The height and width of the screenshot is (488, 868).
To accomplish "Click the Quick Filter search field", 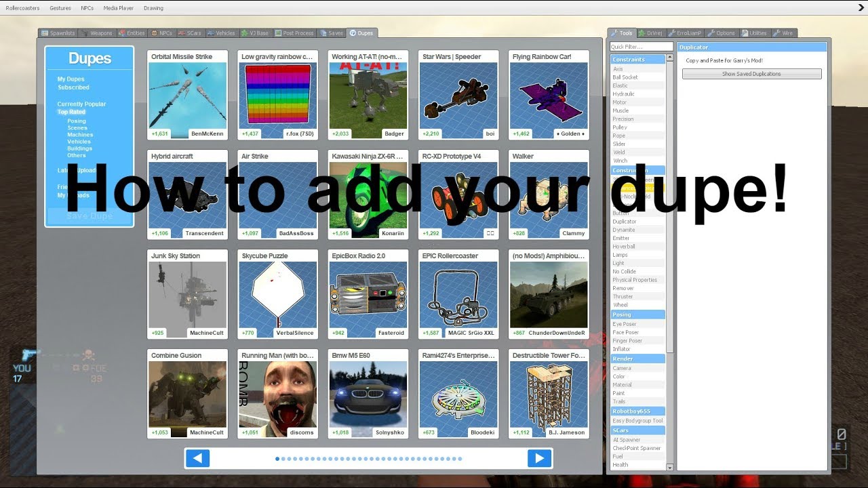I will point(641,47).
